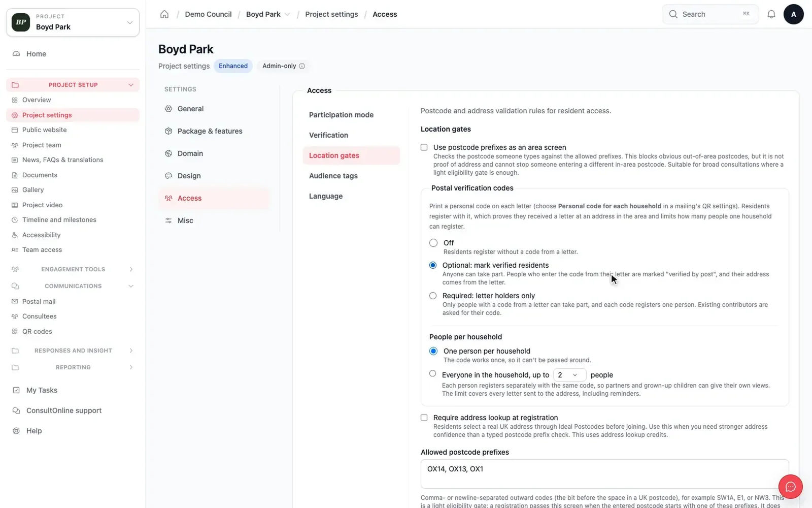Enable postcode prefixes as area screen
Viewport: 812px width, 508px height.
click(424, 147)
